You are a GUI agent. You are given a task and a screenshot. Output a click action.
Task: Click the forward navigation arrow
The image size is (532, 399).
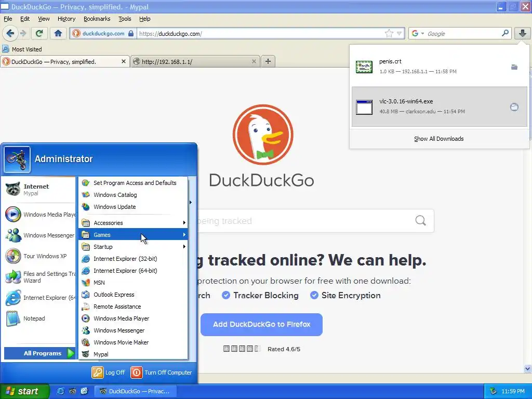point(23,33)
